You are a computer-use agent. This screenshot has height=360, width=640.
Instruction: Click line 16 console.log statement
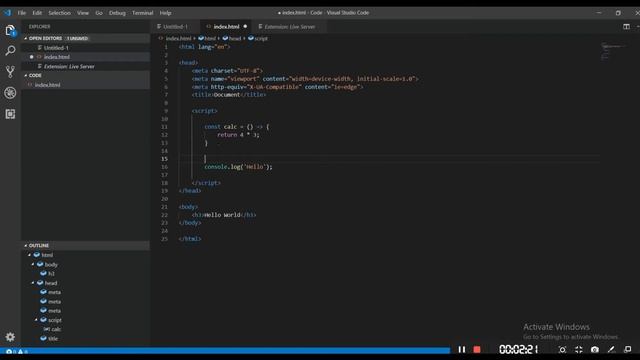point(238,167)
